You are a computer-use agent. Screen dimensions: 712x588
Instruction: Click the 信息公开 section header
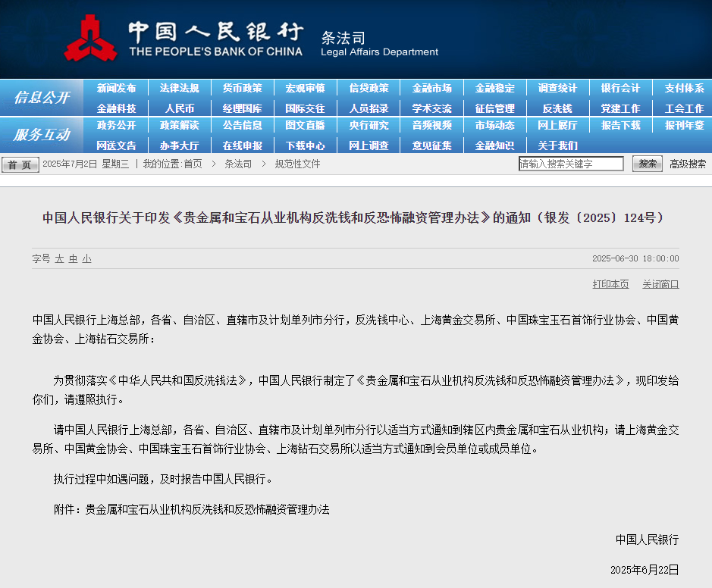pyautogui.click(x=42, y=97)
